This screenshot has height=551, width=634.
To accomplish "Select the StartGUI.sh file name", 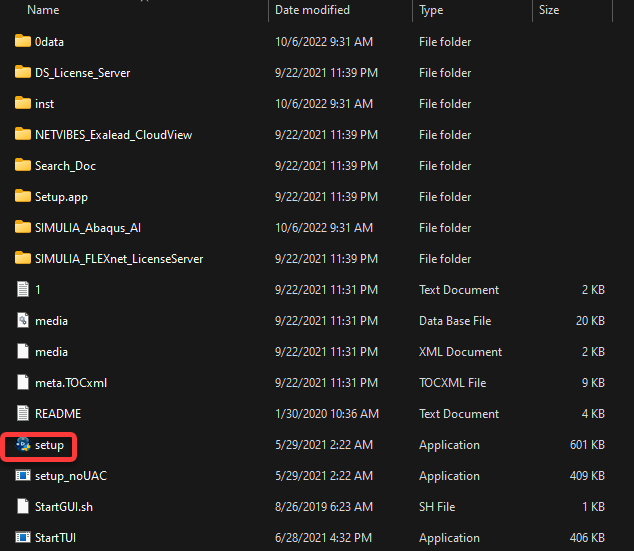I will (x=64, y=507).
